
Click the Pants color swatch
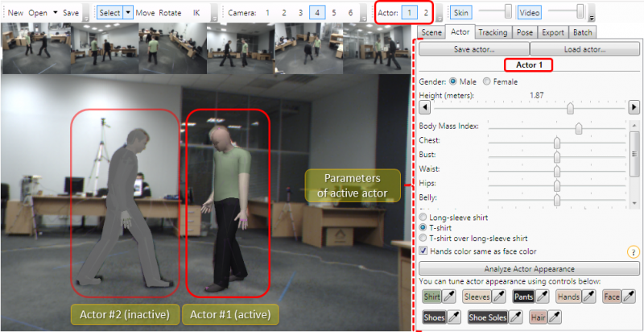tap(523, 297)
